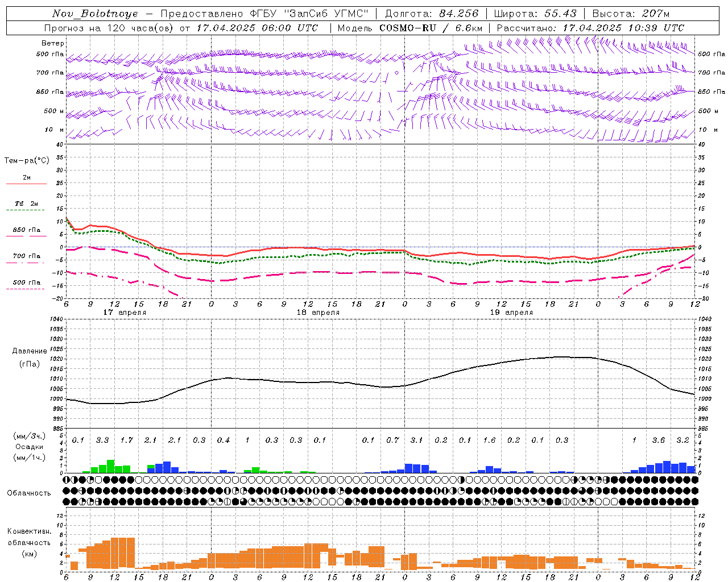The height and width of the screenshot is (582, 728).
Task: Click the 700 гПа temperature legend entry
Action: point(27,256)
